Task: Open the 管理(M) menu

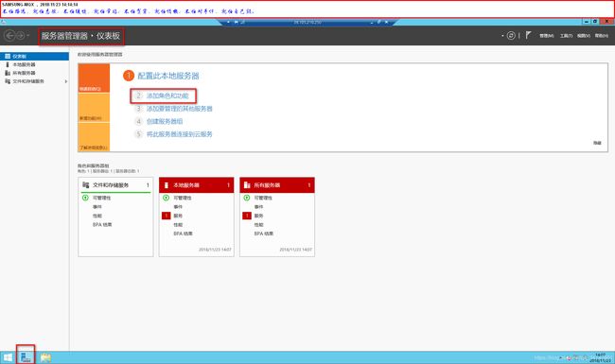Action: tap(546, 36)
